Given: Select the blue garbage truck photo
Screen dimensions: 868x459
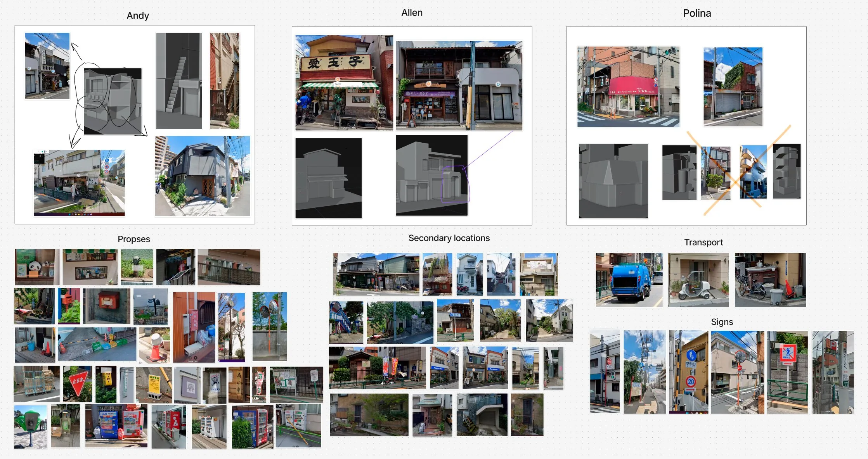Looking at the screenshot, I should pos(629,280).
